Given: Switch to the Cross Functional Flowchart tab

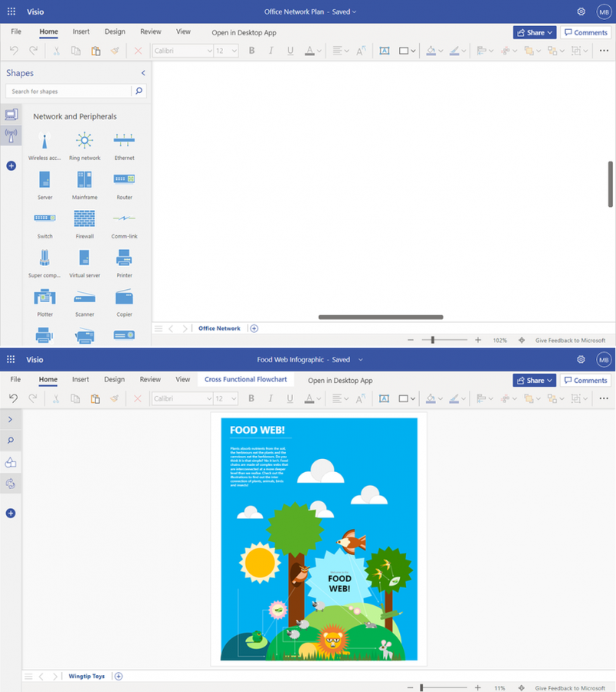Looking at the screenshot, I should (x=245, y=379).
